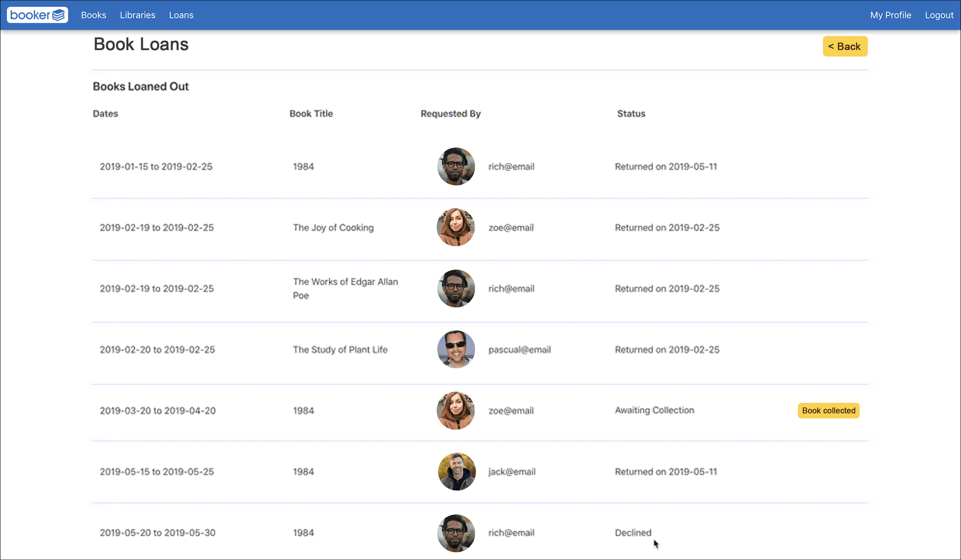This screenshot has height=560, width=961.
Task: Mark zoe's 1984 loan as Book collected
Action: pos(828,410)
